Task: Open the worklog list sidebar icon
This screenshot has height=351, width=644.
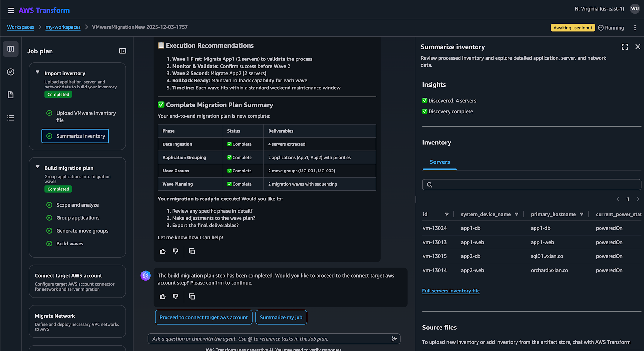Action: pyautogui.click(x=11, y=118)
